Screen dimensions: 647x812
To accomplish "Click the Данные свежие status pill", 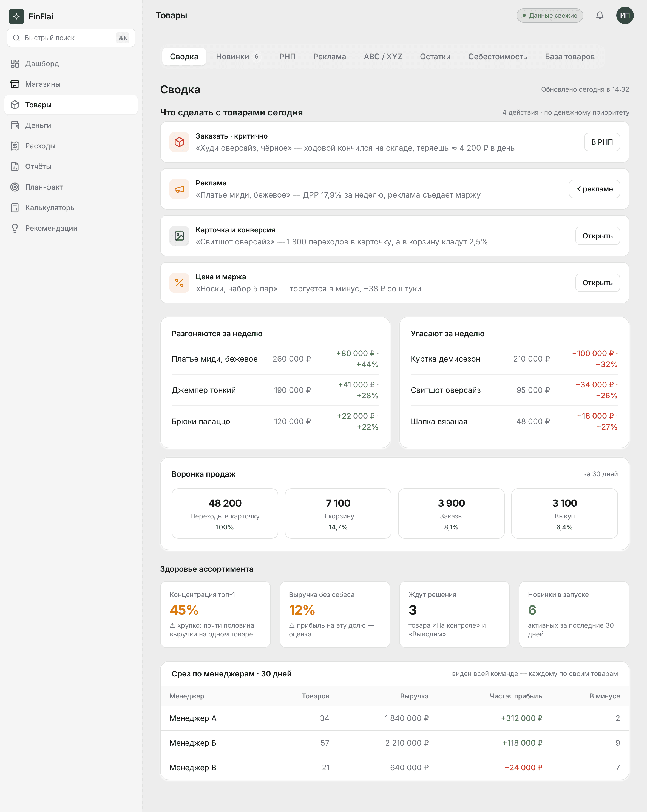I will (549, 15).
